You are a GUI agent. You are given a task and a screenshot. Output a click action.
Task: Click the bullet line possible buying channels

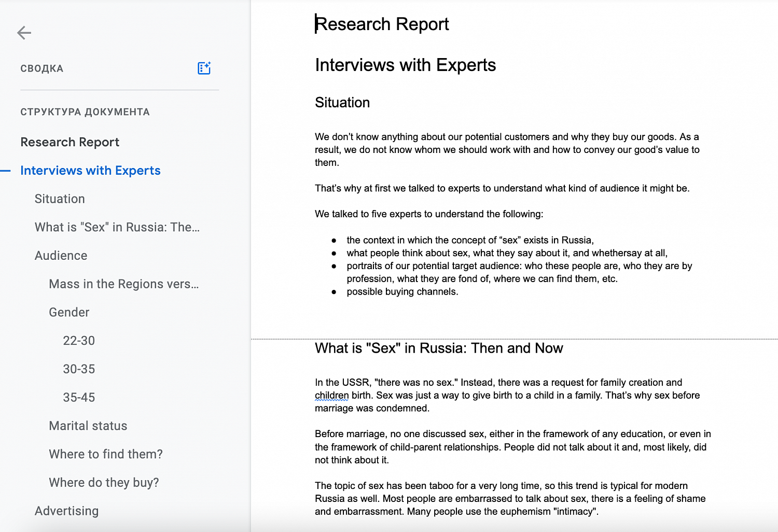point(402,292)
